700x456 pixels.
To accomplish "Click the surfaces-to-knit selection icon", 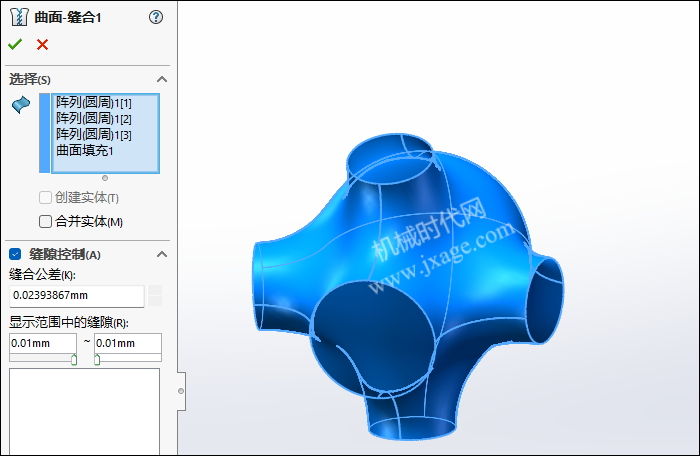I will tap(21, 105).
